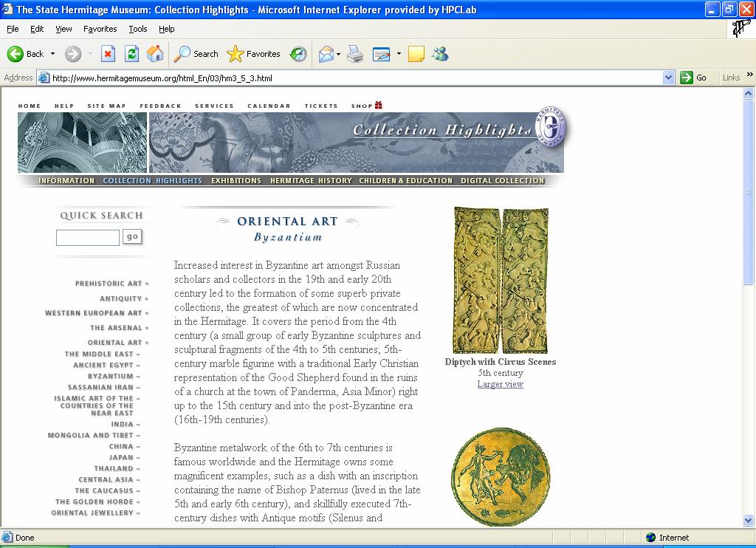Click Larger view link under diptych
Image resolution: width=756 pixels, height=548 pixels.
pyautogui.click(x=500, y=384)
